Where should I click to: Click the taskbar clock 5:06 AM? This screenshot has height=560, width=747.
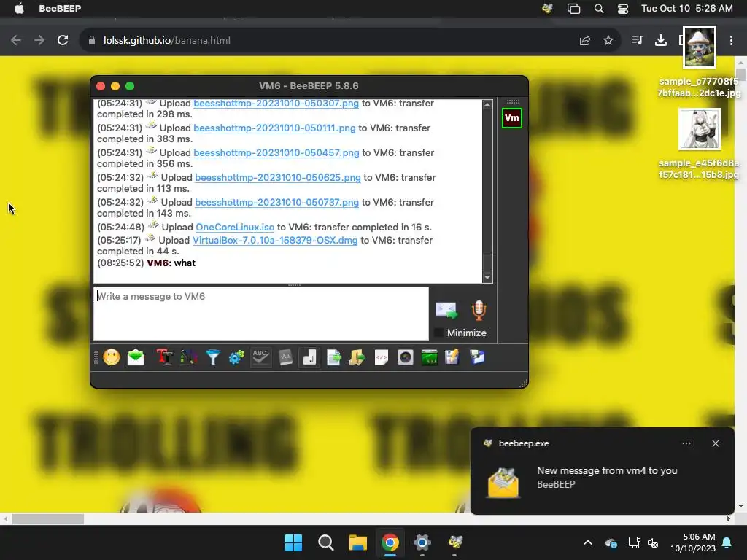pos(693,542)
